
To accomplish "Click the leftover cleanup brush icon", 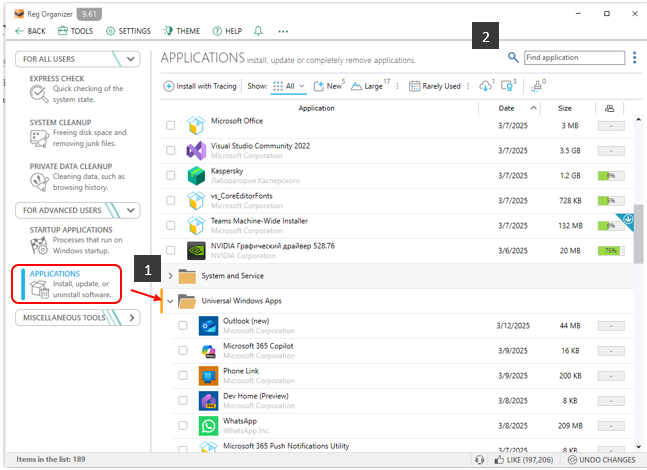I will click(x=537, y=86).
